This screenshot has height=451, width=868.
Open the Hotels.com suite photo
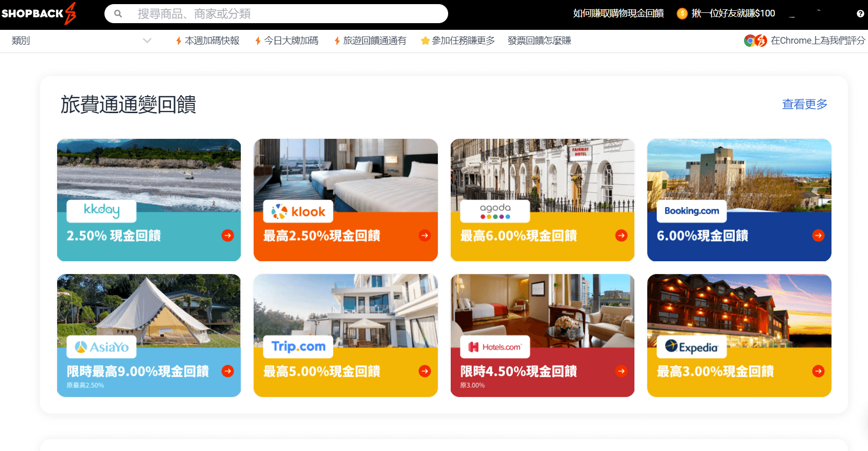[x=542, y=311]
